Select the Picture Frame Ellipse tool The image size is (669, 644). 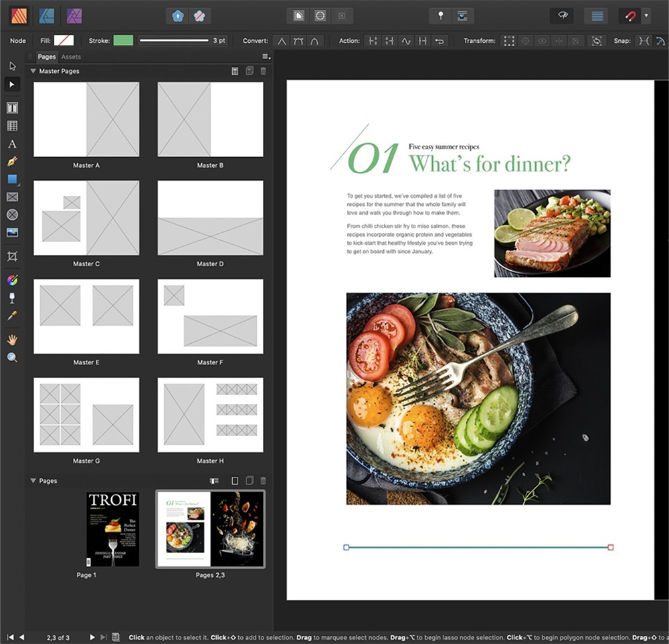(12, 215)
